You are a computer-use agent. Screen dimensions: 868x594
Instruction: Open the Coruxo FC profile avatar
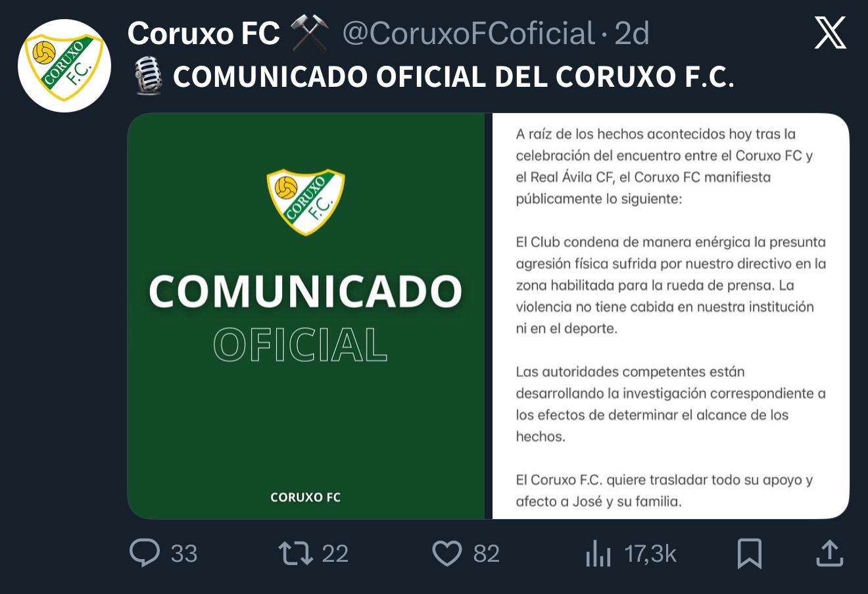[64, 65]
